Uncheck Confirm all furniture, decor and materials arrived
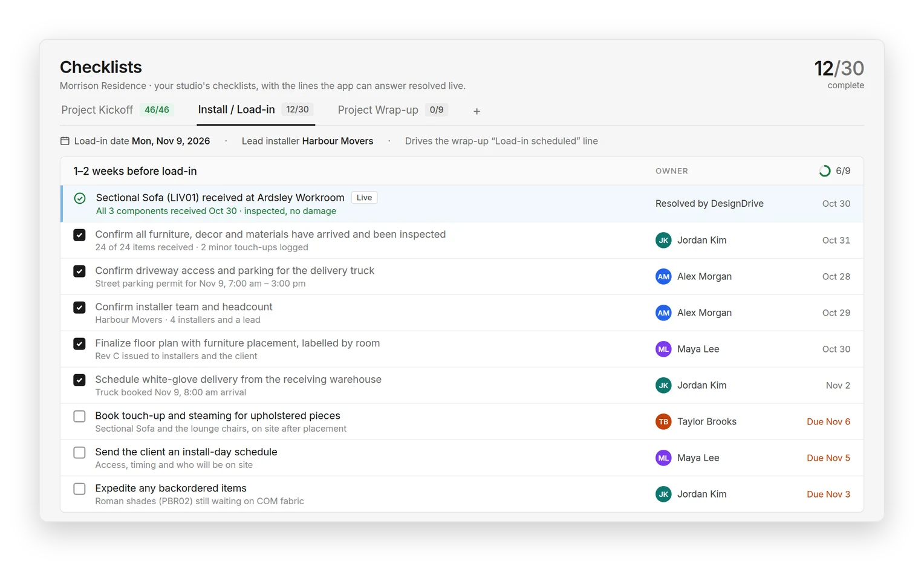This screenshot has width=924, height=561. (x=79, y=235)
